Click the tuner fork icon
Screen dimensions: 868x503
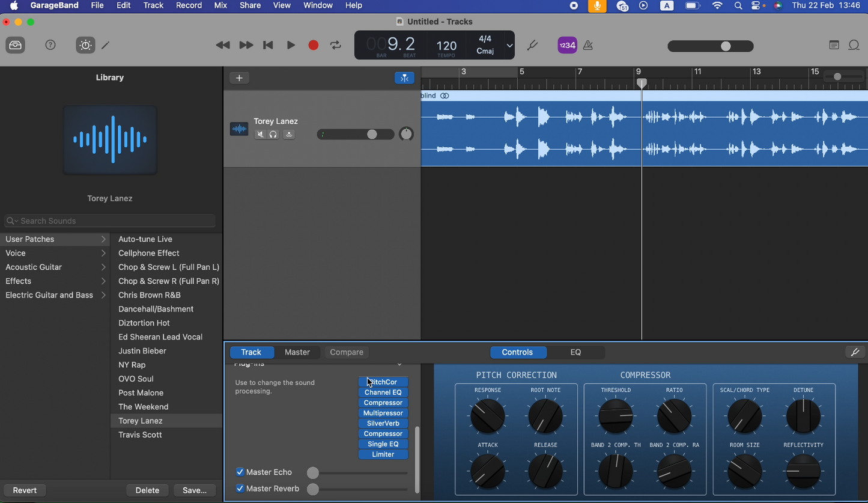click(x=532, y=46)
